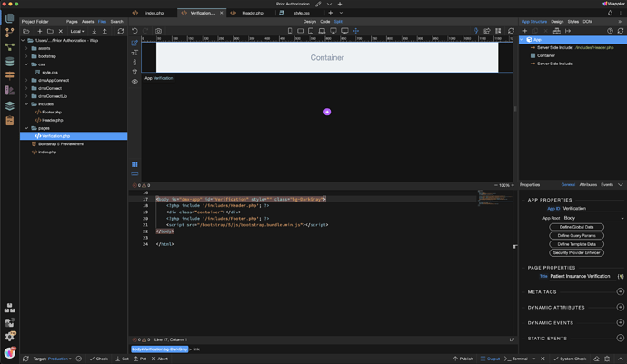The image size is (627, 364).
Task: Click the open-in-browser share icon
Action: coord(487,31)
